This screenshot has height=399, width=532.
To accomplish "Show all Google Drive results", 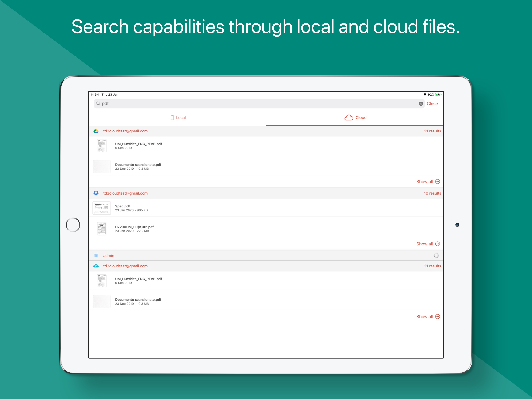I will [428, 182].
